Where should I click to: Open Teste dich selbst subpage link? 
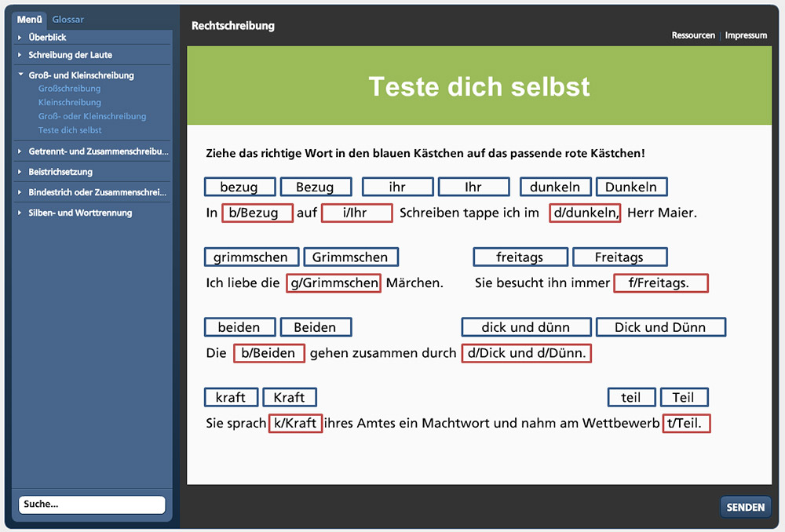point(70,130)
